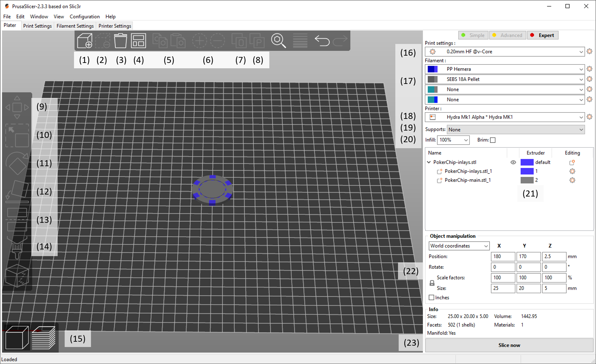
Task: Click the Delete all trash icon
Action: [120, 41]
